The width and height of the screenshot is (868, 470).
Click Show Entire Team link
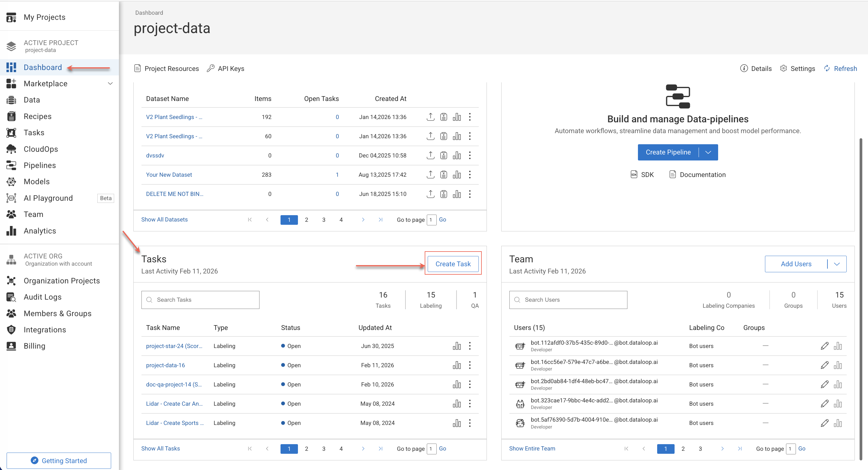coord(532,448)
